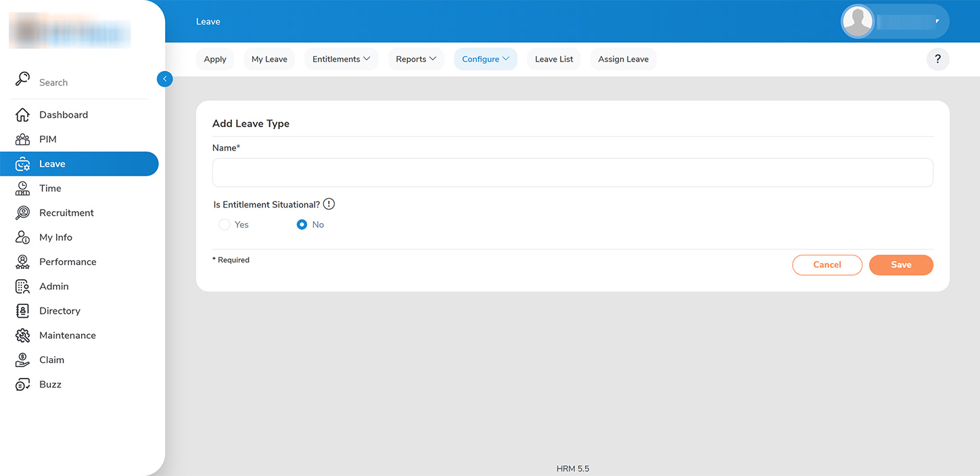
Task: Click the PIM people icon
Action: 22,139
